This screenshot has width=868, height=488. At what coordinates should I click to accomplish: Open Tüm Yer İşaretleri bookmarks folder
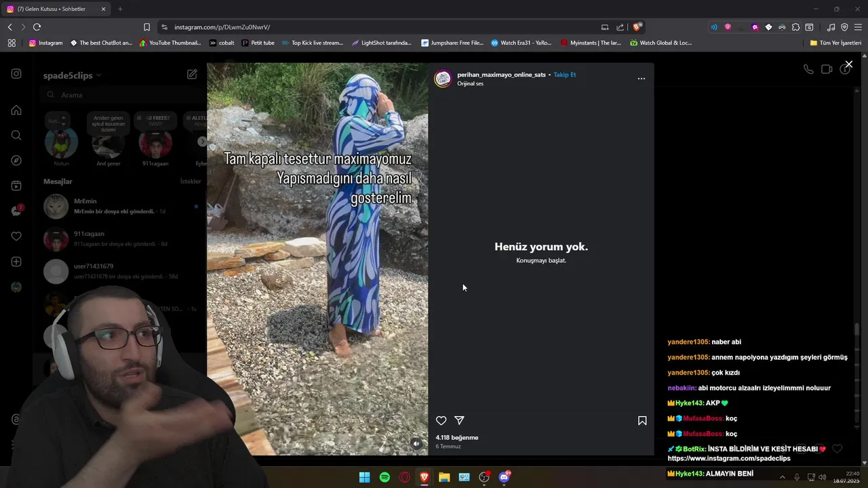pos(835,43)
